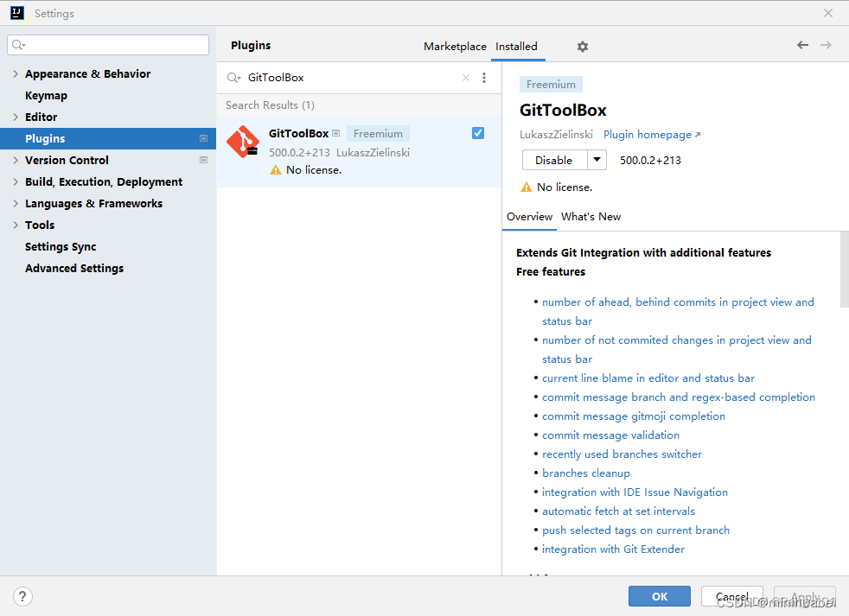Expand the Editor settings node

click(x=16, y=117)
